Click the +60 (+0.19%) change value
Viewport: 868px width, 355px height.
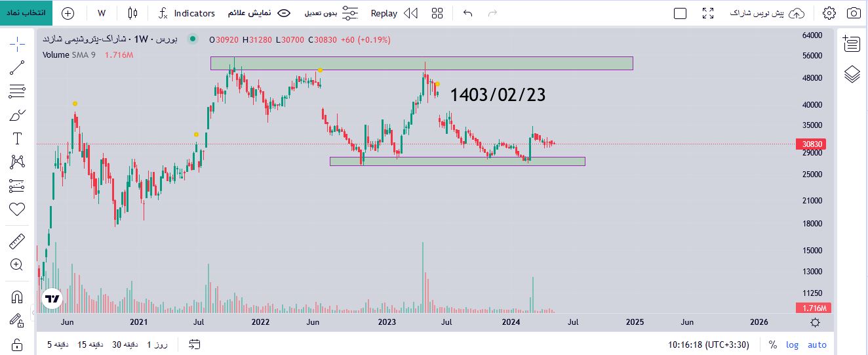[x=366, y=40]
